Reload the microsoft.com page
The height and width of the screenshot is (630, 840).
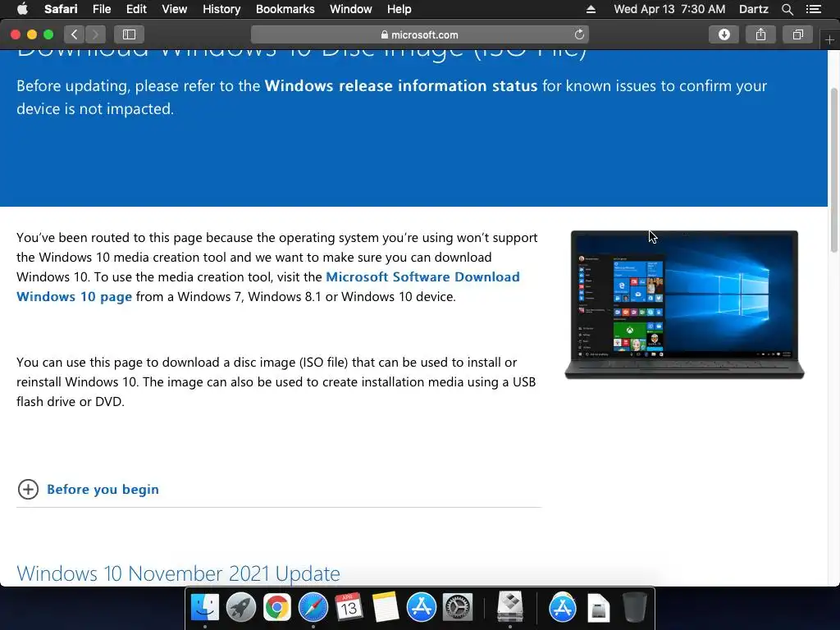579,34
